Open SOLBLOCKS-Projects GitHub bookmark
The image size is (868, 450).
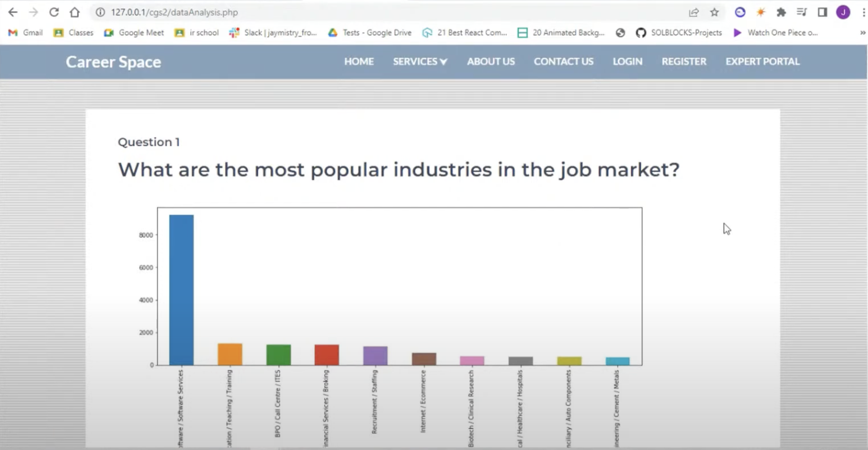click(679, 33)
